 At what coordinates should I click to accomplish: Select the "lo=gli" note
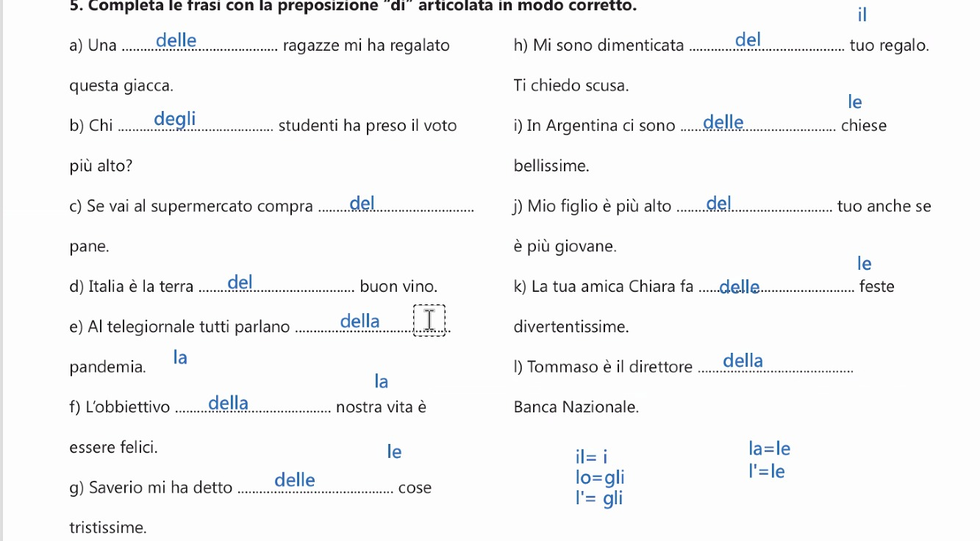(x=599, y=478)
